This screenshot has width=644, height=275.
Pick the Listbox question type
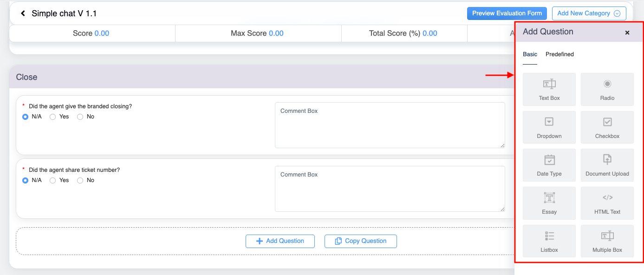[549, 241]
